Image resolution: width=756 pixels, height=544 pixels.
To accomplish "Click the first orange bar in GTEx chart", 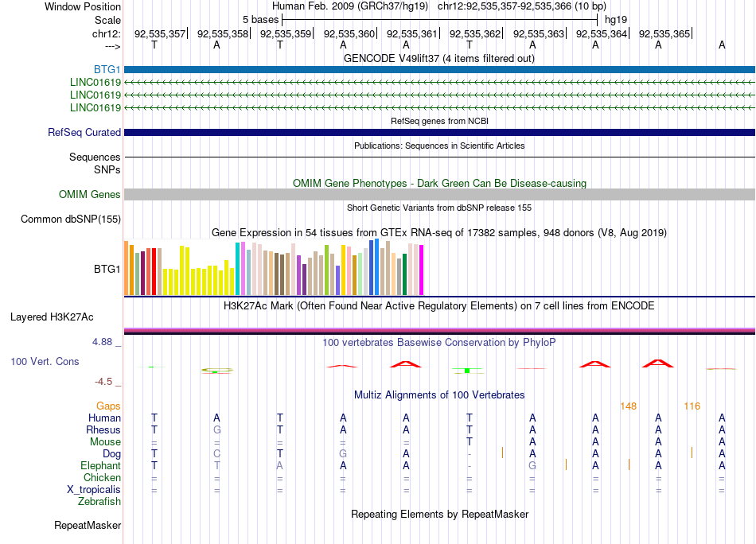I will pos(127,268).
